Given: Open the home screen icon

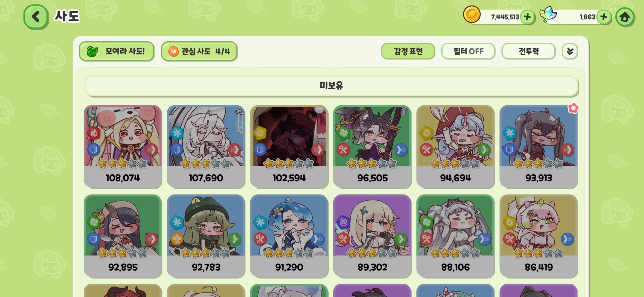Looking at the screenshot, I should [625, 17].
